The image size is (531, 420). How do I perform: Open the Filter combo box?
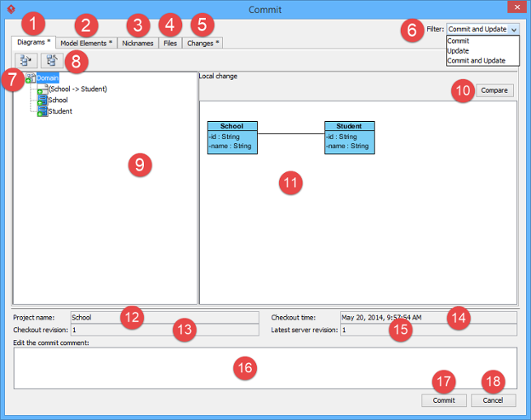(483, 29)
